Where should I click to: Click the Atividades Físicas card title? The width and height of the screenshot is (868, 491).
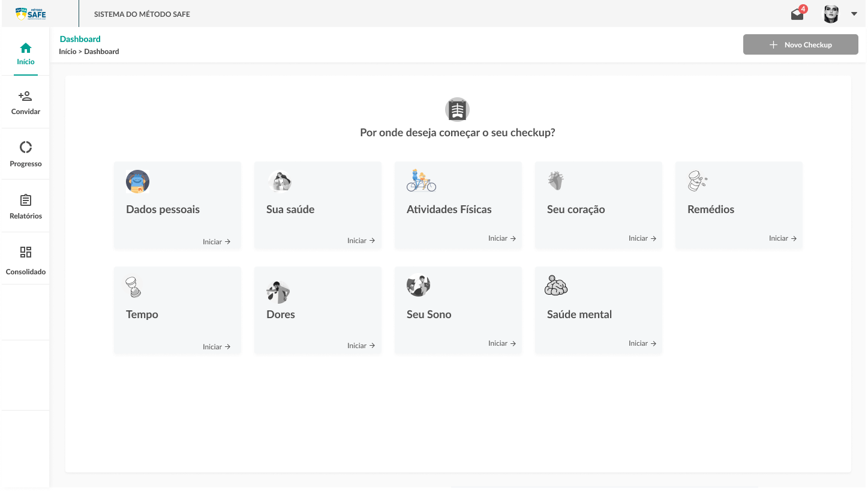449,209
